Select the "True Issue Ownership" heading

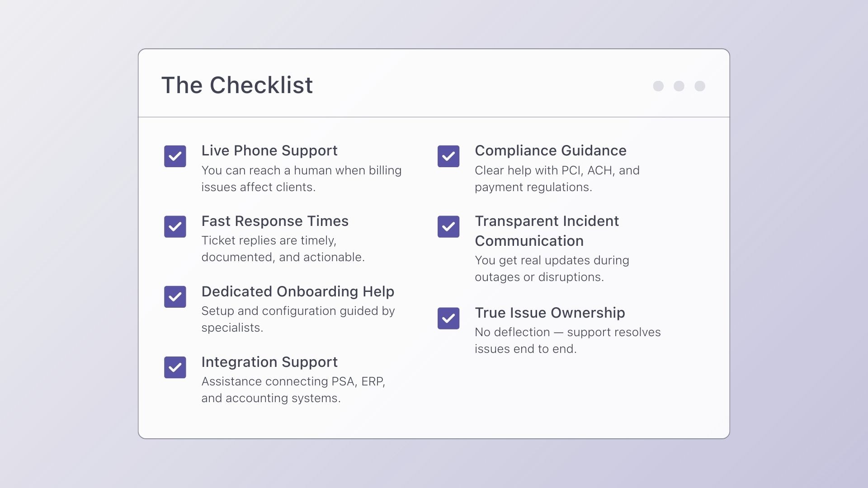click(550, 313)
